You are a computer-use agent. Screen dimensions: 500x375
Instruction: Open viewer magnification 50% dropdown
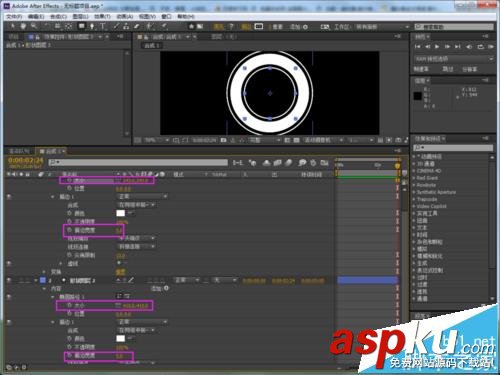[x=156, y=140]
